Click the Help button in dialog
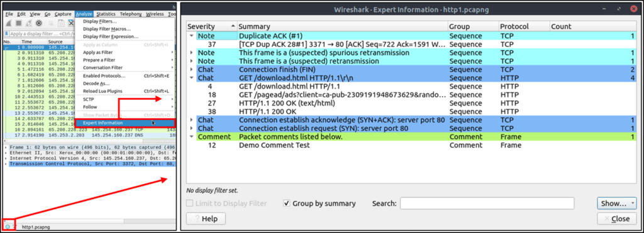 [206, 219]
